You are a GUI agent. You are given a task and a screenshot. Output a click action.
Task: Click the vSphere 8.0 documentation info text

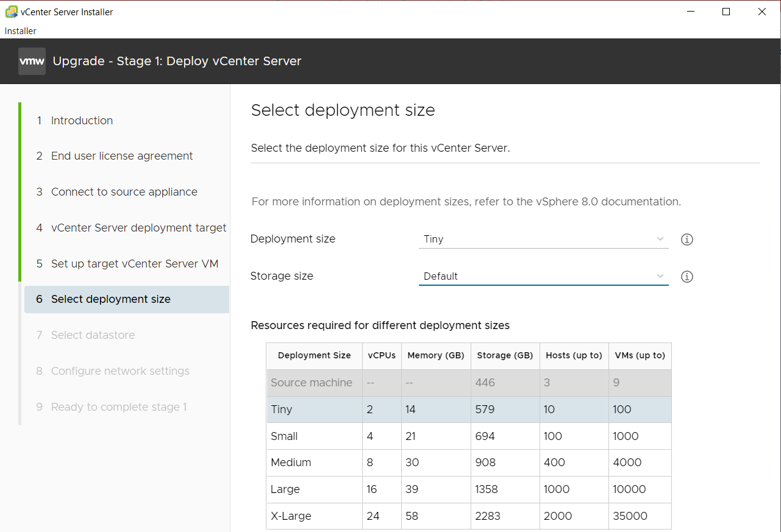466,202
